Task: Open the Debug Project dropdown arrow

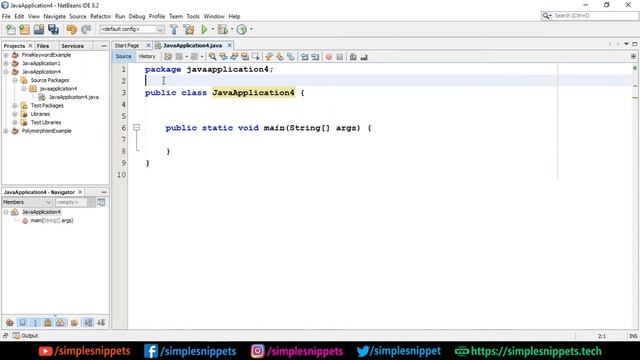Action: pos(231,29)
